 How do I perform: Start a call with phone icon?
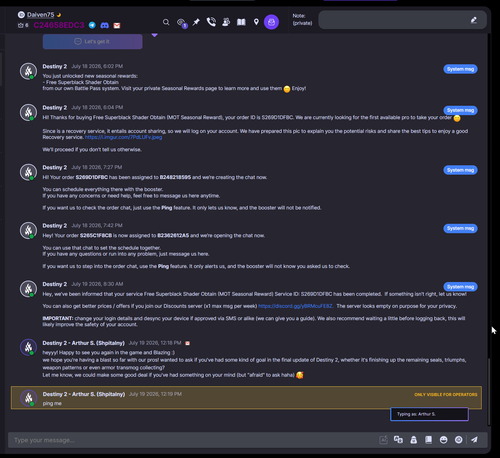211,22
